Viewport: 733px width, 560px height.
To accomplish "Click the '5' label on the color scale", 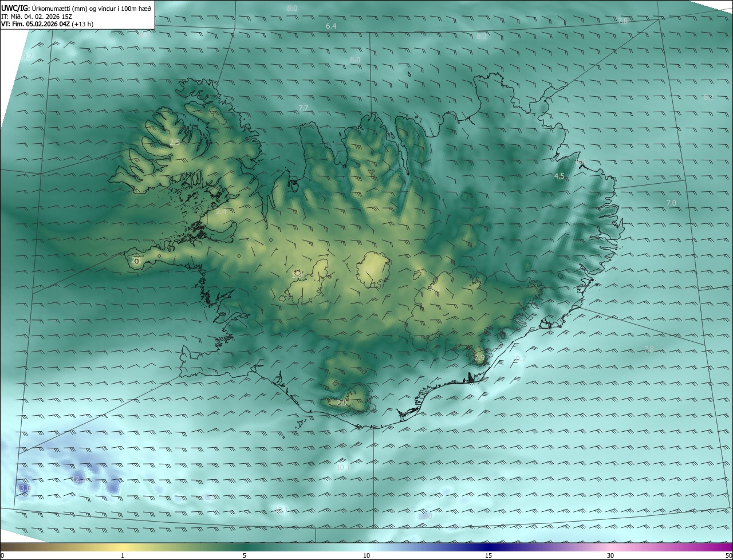I will [245, 555].
